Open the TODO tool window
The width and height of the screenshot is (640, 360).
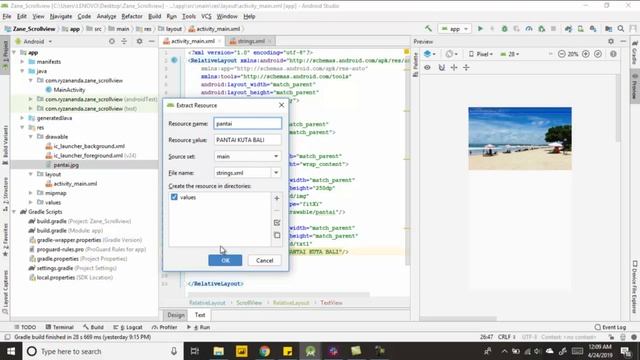tap(25, 327)
